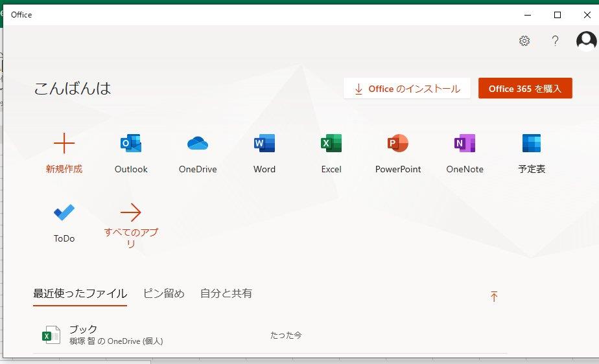Open the OneNote app icon
This screenshot has height=364, width=599.
click(x=465, y=143)
